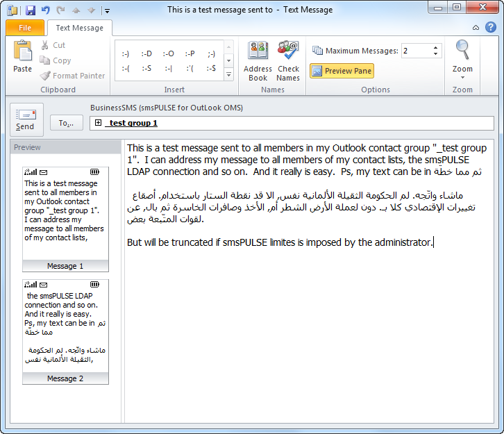Insert the :-S emoticon
Viewport: 504px width, 434px height.
[x=146, y=69]
